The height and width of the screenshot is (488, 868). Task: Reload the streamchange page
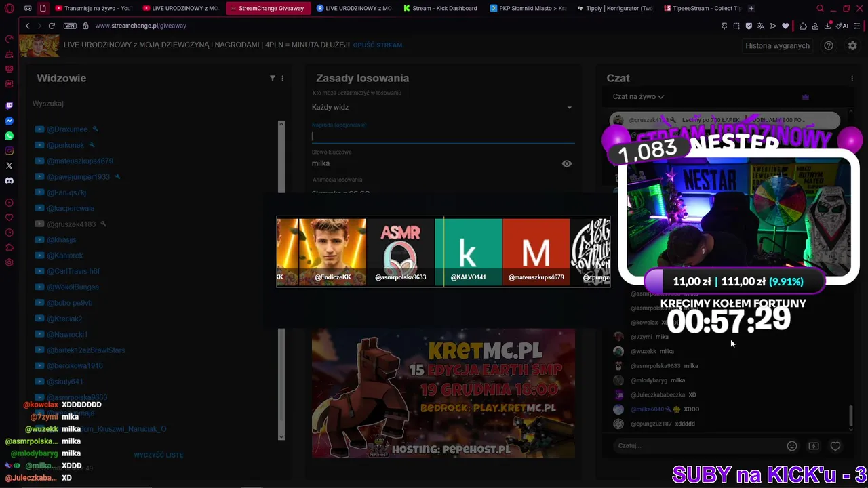(x=52, y=26)
